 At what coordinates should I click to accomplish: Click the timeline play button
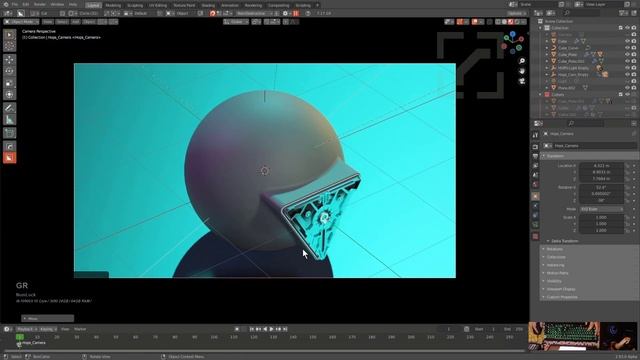[272, 329]
